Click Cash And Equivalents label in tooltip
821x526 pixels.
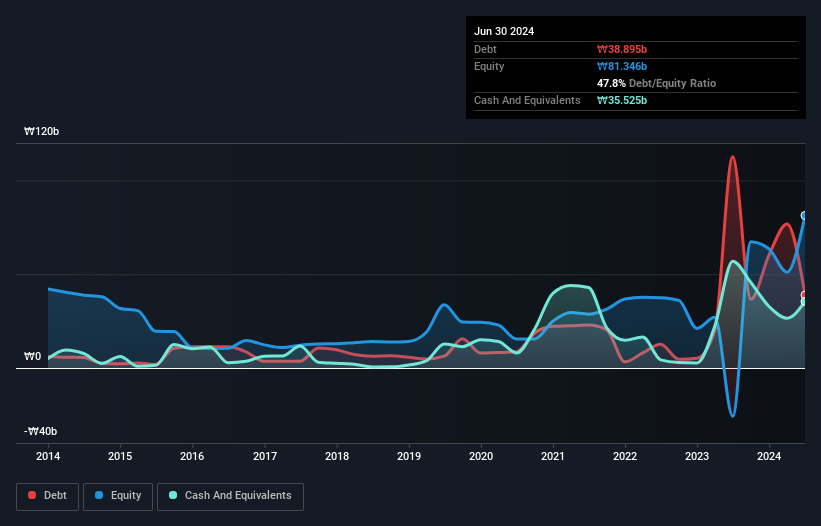[527, 100]
